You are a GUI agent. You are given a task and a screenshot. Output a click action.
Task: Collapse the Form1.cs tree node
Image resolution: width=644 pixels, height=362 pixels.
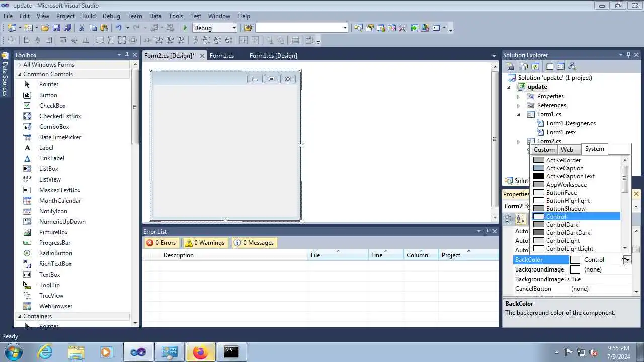point(519,114)
